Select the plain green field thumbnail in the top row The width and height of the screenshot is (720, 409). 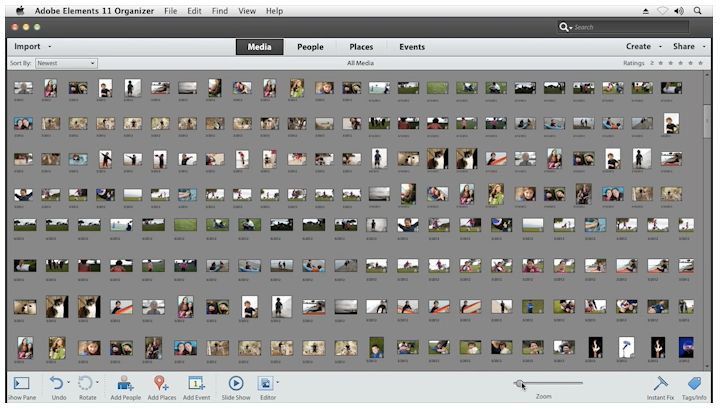[x=437, y=88]
